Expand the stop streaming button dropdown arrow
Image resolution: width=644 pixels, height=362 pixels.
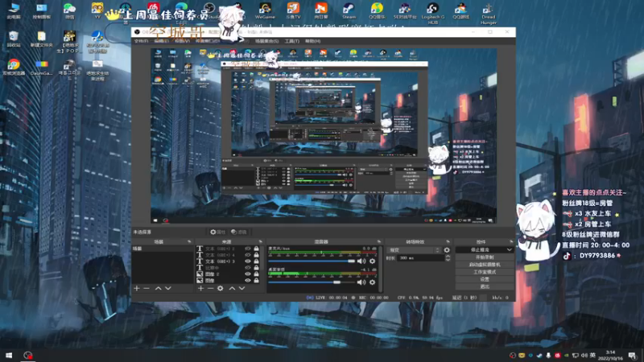[x=510, y=249]
